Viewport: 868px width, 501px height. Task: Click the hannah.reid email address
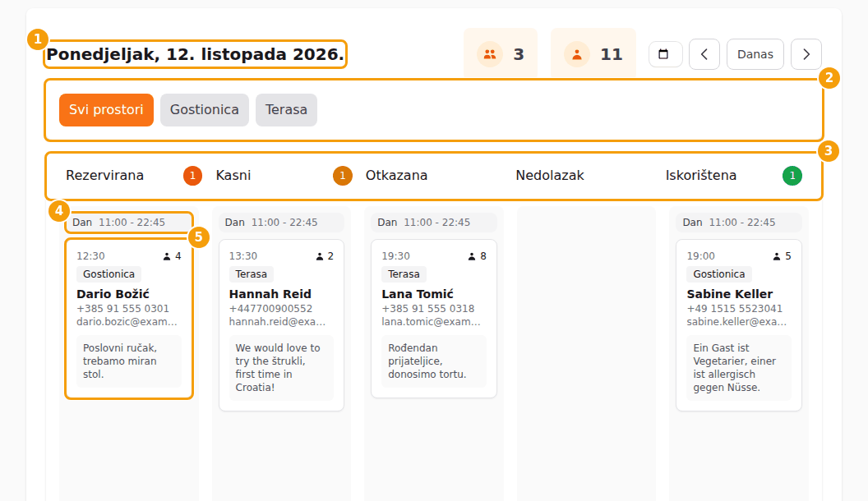(277, 322)
